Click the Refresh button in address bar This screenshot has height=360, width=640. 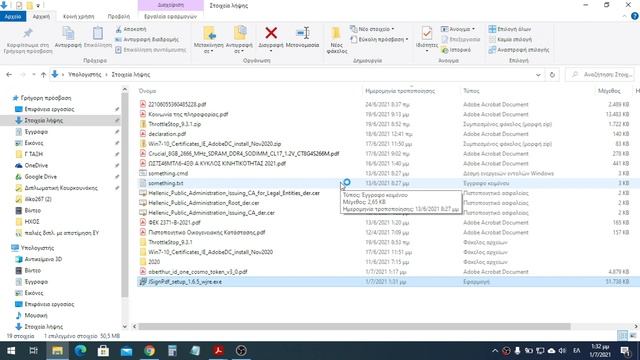tap(552, 75)
